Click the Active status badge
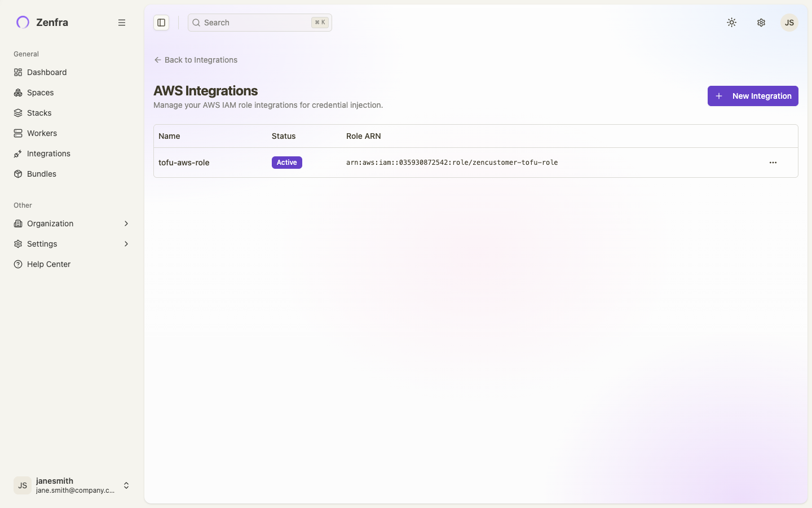This screenshot has height=508, width=812. [286, 163]
